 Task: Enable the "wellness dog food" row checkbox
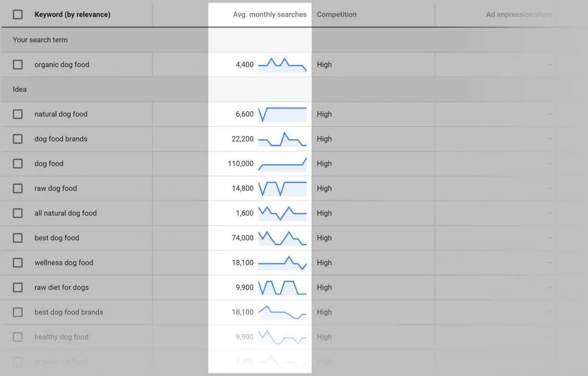tap(17, 262)
